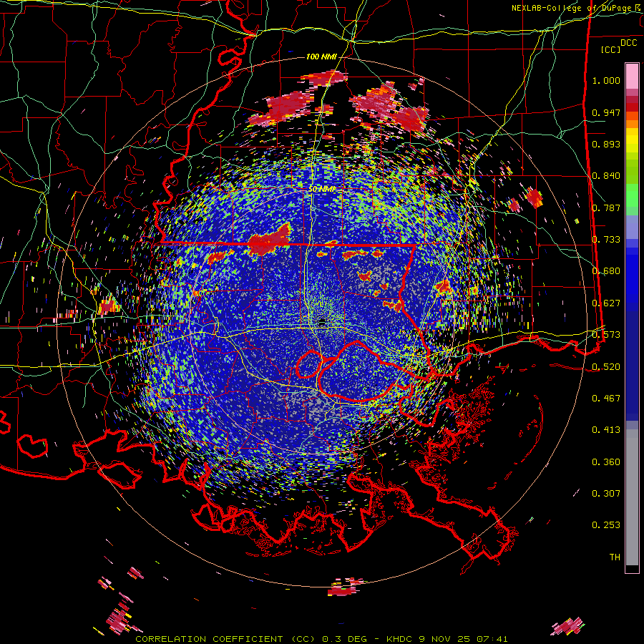The width and height of the screenshot is (644, 644).
Task: Click the yellow segment of the color bar
Action: point(632,141)
